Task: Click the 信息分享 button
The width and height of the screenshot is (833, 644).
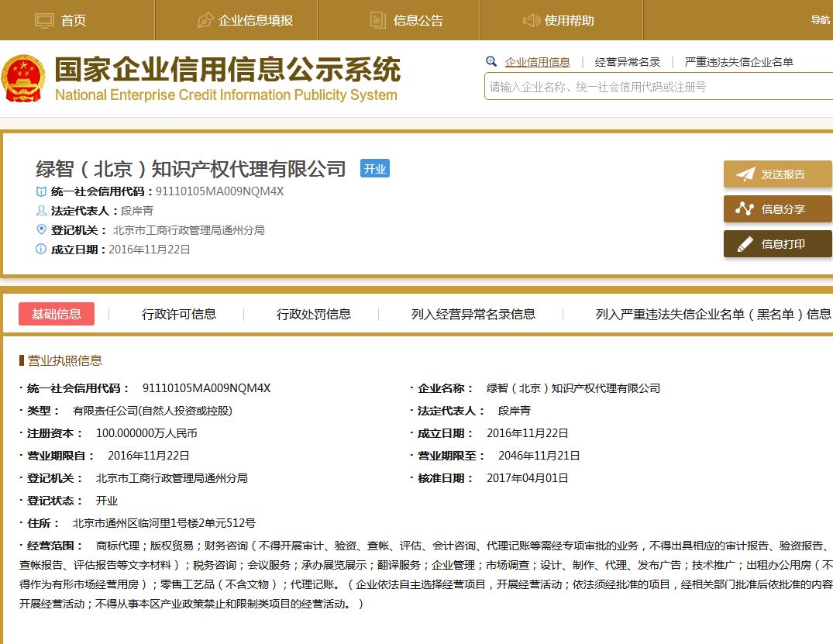Action: point(778,208)
